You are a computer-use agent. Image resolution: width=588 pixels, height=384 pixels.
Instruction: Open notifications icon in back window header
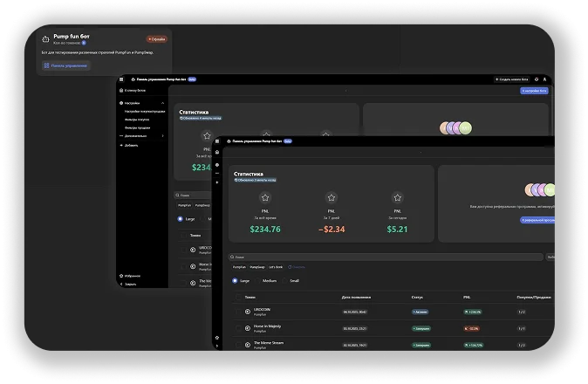click(x=537, y=79)
